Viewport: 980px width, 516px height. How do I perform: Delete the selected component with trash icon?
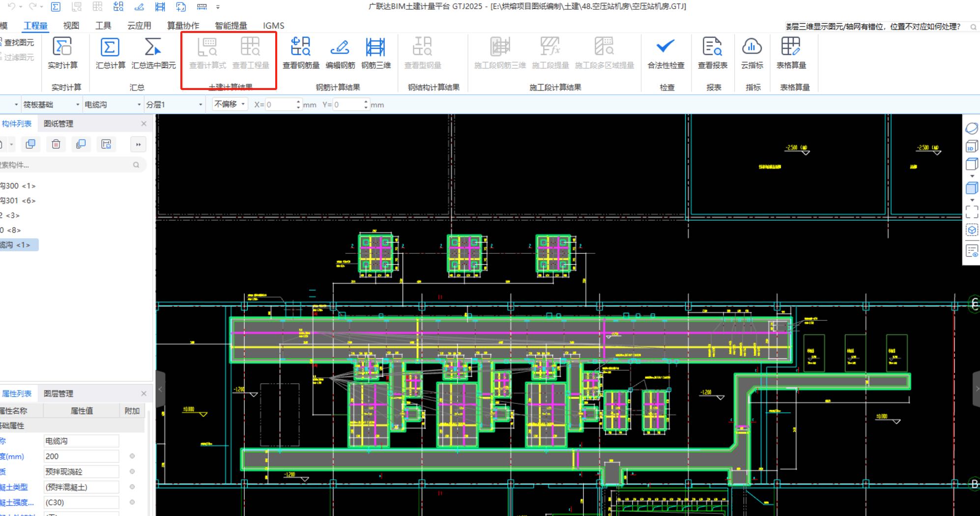tap(56, 144)
